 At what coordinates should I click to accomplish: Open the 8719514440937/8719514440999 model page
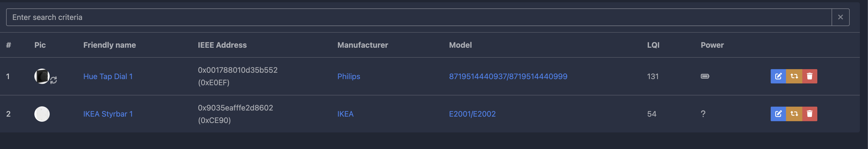click(x=508, y=76)
